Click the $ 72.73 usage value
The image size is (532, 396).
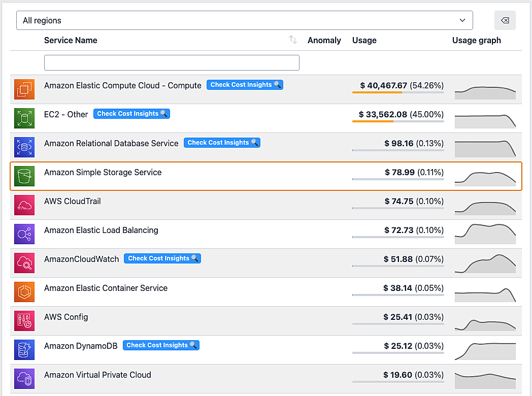coord(398,230)
